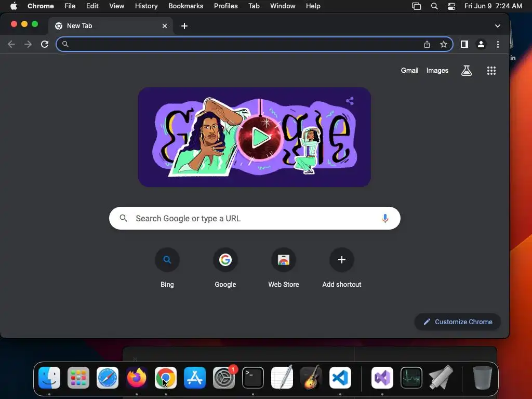Open the Profiles menu

tap(225, 6)
